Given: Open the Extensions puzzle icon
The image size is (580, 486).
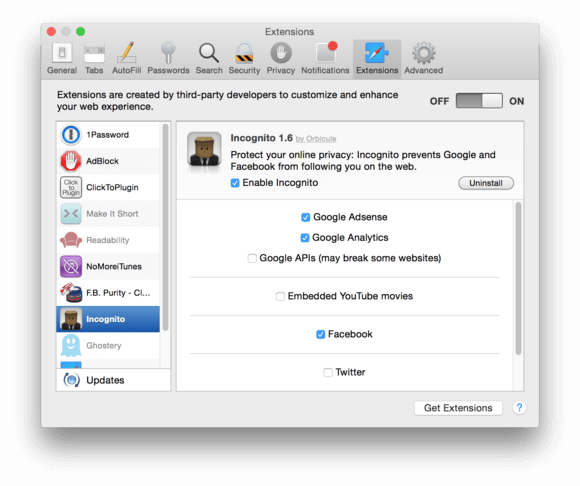Looking at the screenshot, I should coord(377,53).
